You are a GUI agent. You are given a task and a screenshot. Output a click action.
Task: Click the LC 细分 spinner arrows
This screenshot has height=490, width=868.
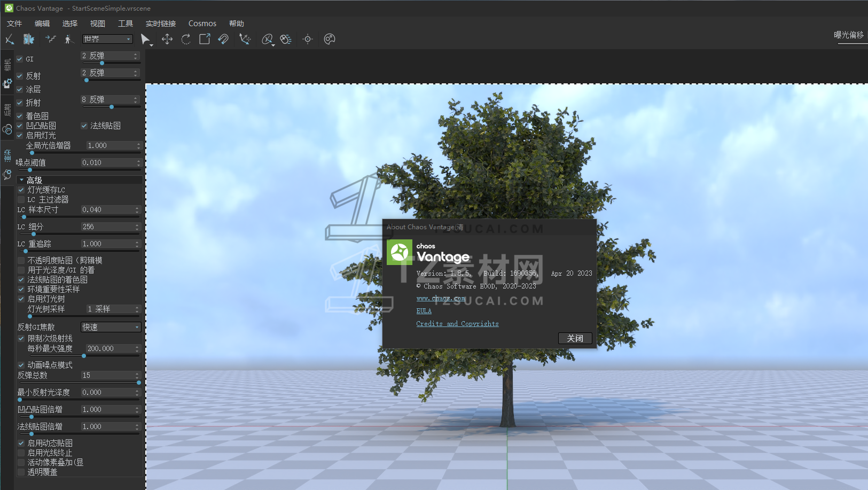pos(137,227)
